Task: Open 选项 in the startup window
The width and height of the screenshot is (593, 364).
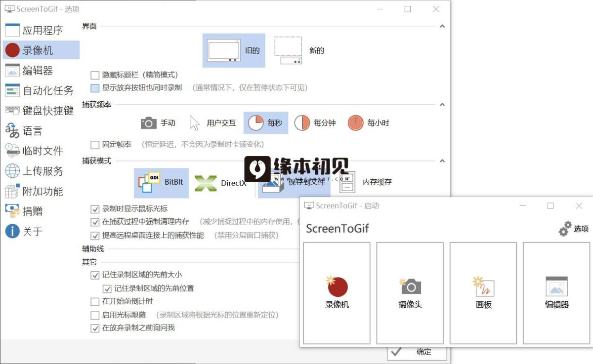Action: point(573,229)
